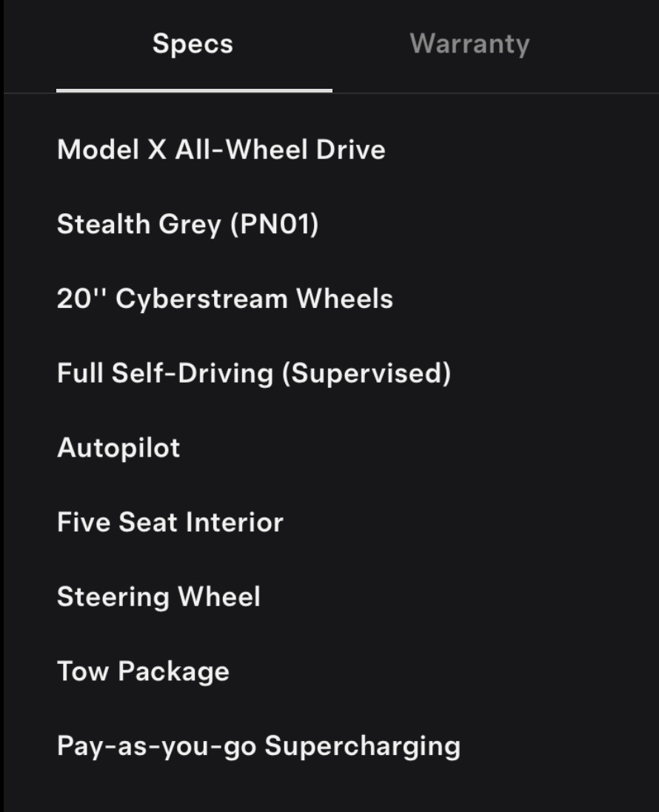Select the Stealth Grey (PN01) paint item

[187, 225]
